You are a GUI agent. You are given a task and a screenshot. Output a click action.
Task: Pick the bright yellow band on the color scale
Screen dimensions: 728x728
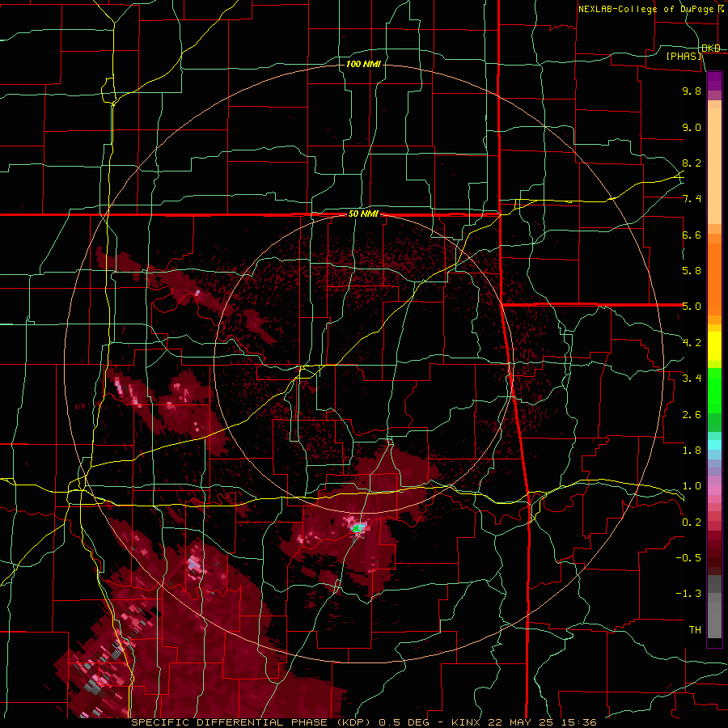click(714, 346)
